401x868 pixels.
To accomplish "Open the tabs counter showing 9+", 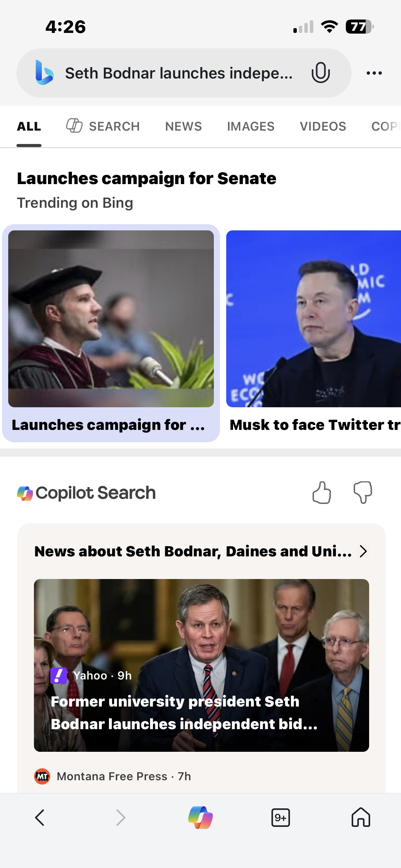I will click(280, 818).
